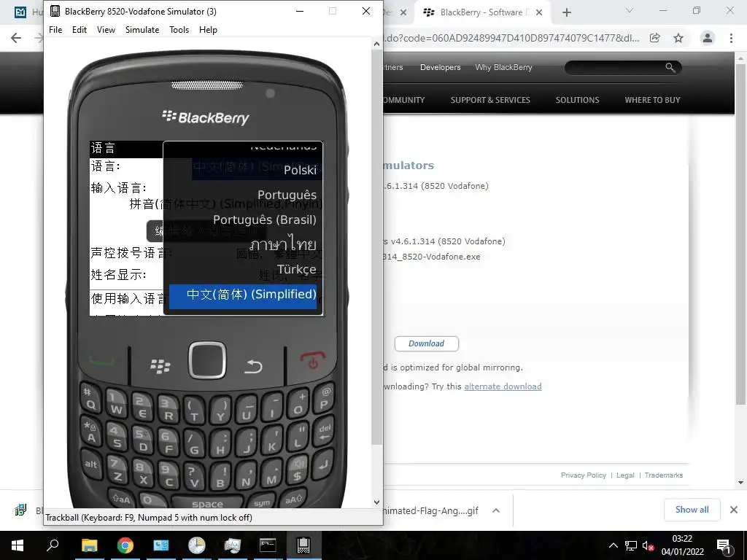Image resolution: width=747 pixels, height=560 pixels.
Task: Tap the P key on phone keyboard
Action: (x=323, y=400)
